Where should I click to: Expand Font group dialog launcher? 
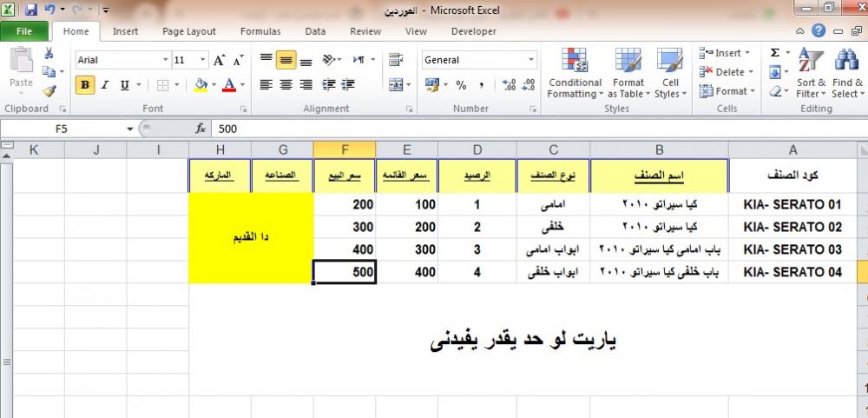[x=242, y=109]
